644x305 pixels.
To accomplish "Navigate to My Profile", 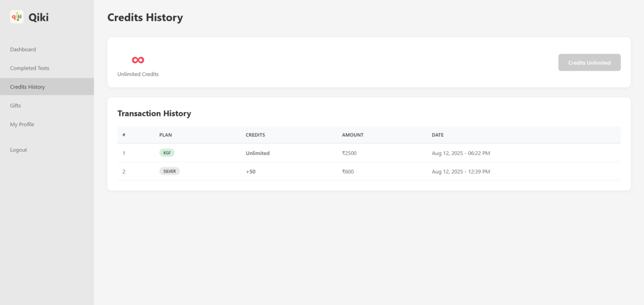I will click(x=22, y=124).
